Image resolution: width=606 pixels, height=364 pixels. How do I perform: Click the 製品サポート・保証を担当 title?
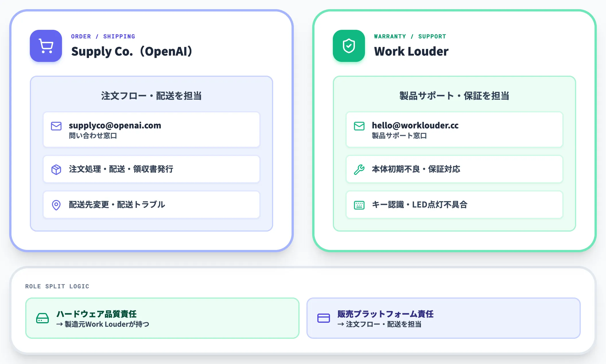pos(454,96)
